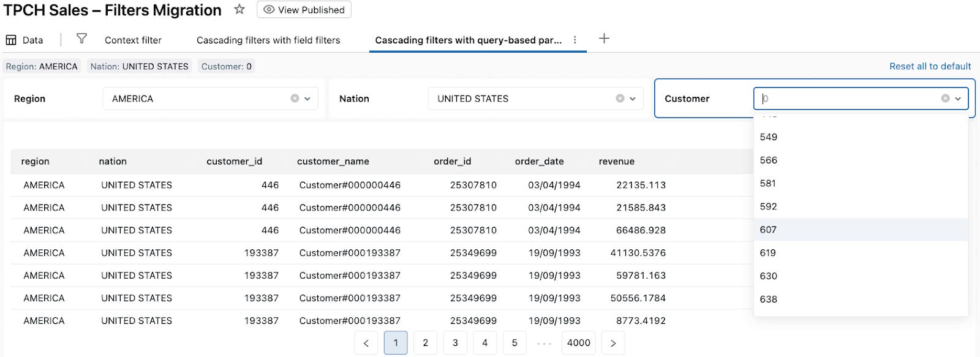Viewport: 980px width, 357px height.
Task: Jump to last page 4000
Action: pos(579,343)
